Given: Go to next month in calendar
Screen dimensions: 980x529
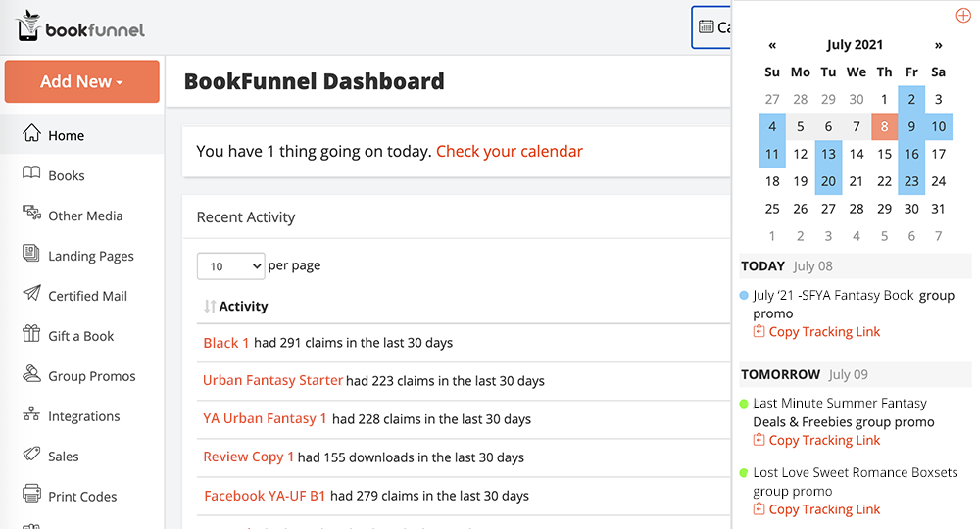Looking at the screenshot, I should click(x=938, y=45).
